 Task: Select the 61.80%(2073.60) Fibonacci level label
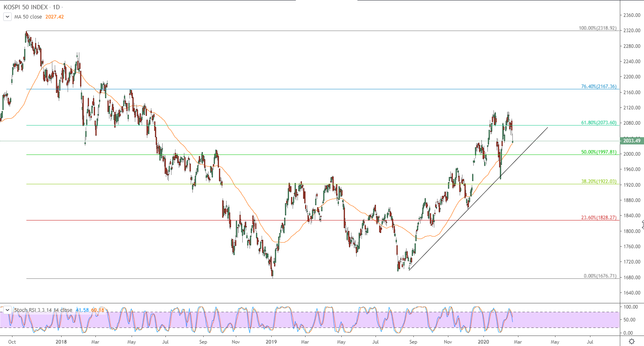pyautogui.click(x=599, y=123)
